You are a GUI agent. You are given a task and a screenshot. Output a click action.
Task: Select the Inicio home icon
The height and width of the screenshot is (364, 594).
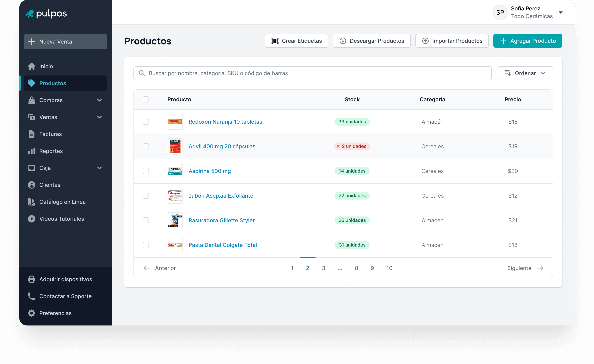tap(32, 66)
